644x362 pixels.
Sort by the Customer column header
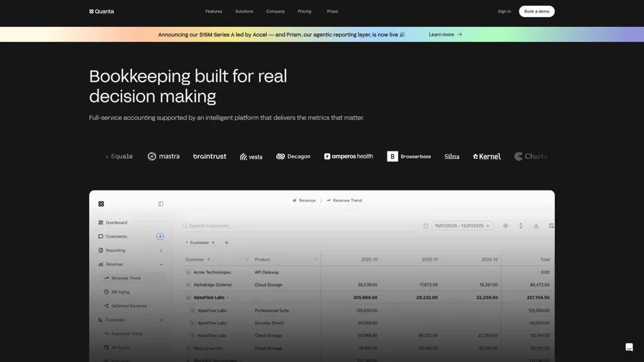click(x=195, y=260)
